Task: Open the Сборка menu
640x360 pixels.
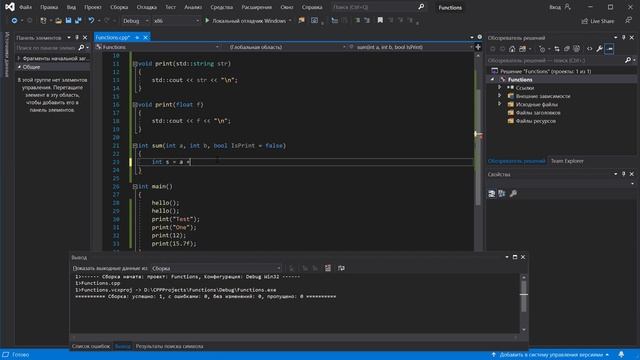Action: [119, 7]
